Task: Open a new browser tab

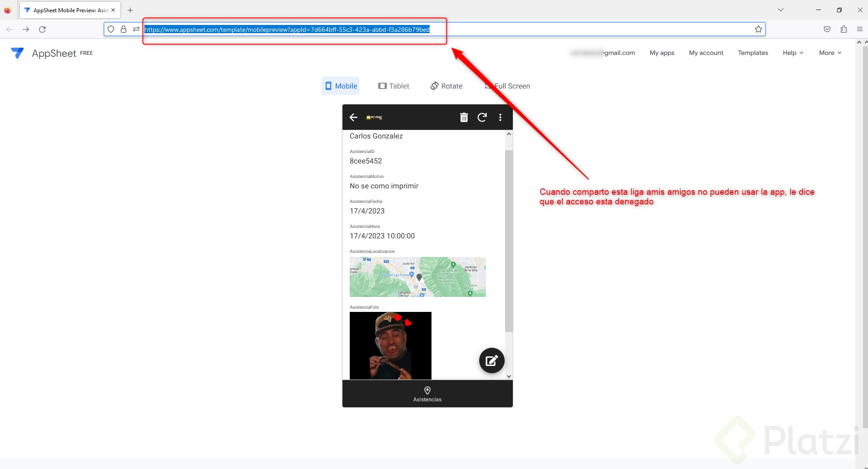Action: pyautogui.click(x=130, y=10)
